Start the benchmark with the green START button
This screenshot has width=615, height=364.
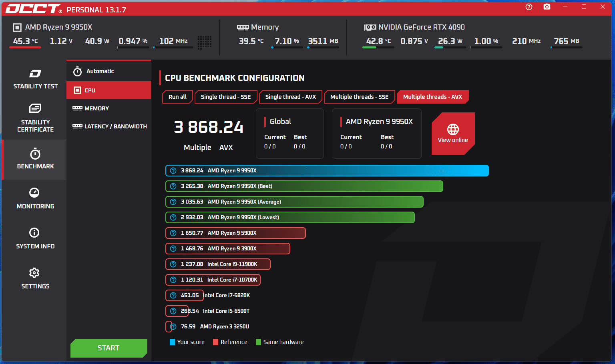point(109,348)
